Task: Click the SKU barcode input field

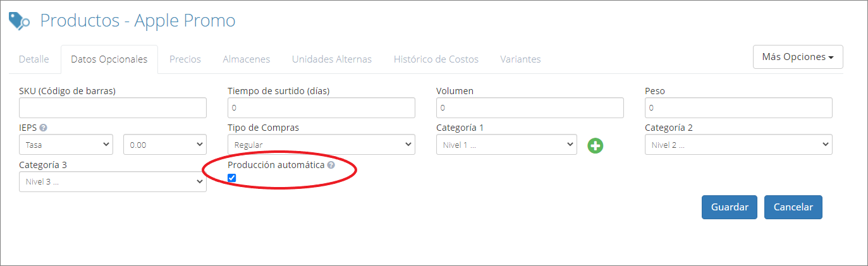Action: point(113,108)
